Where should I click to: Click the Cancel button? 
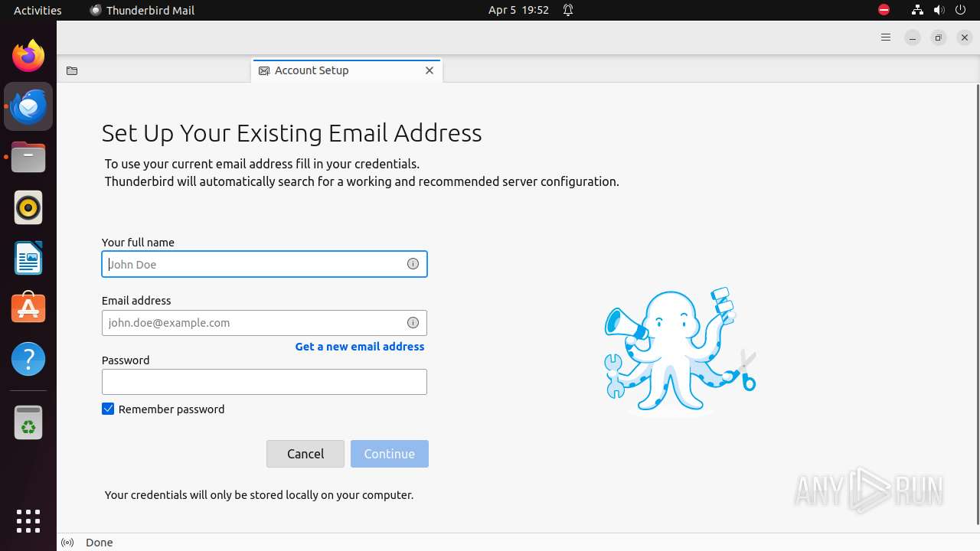[305, 454]
